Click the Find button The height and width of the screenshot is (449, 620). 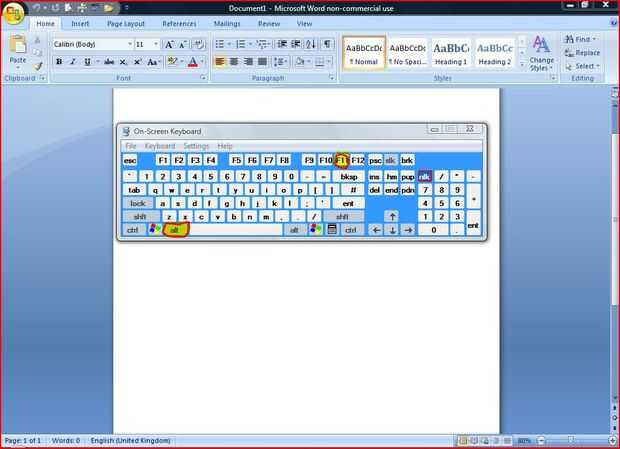point(580,39)
